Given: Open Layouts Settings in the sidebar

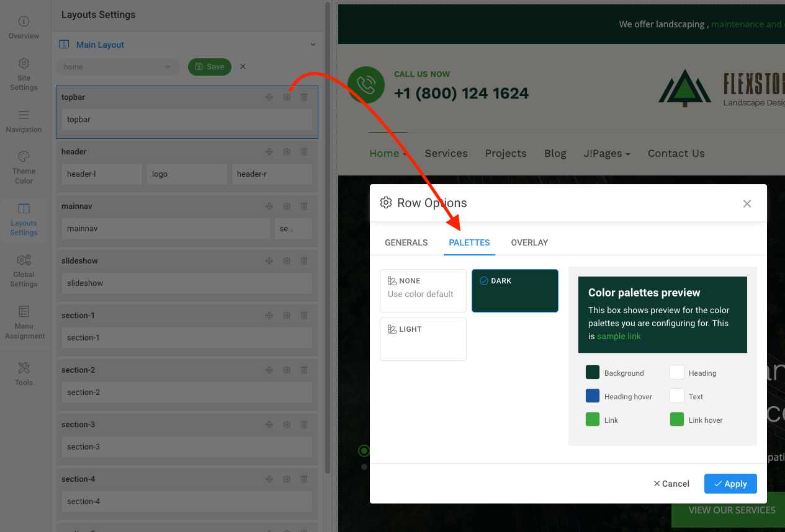Looking at the screenshot, I should [x=24, y=219].
